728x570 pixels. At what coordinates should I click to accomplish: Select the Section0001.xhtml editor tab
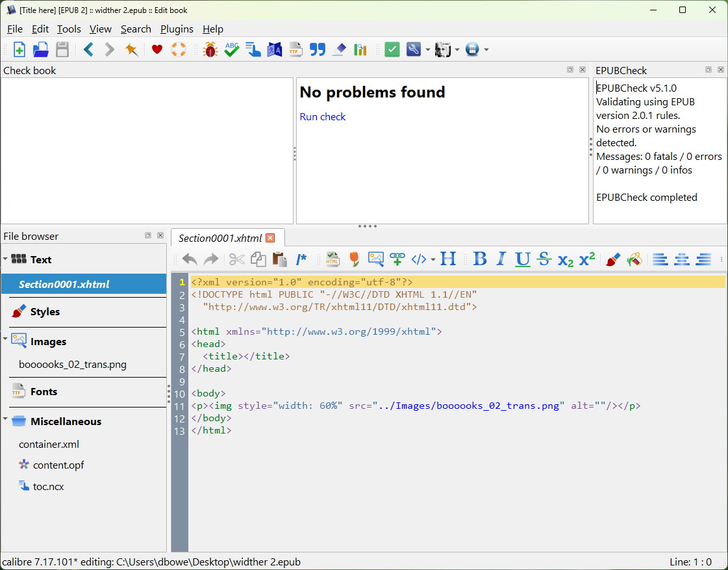click(x=220, y=238)
